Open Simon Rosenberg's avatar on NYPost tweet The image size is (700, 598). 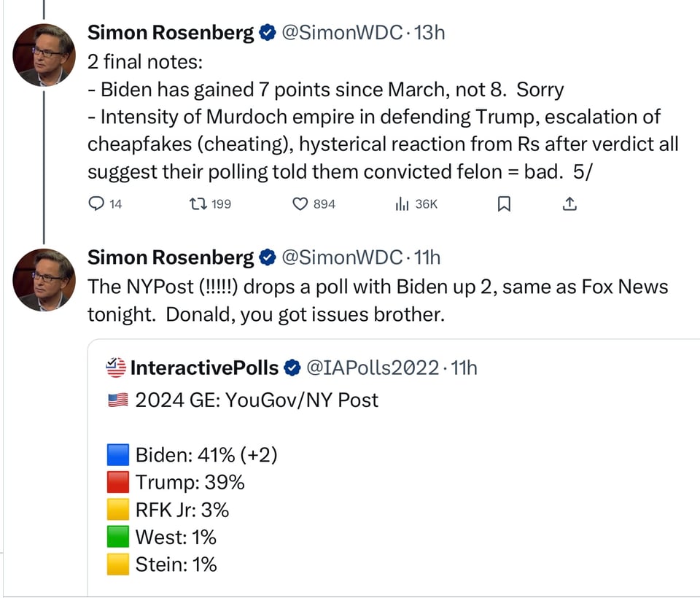(44, 279)
